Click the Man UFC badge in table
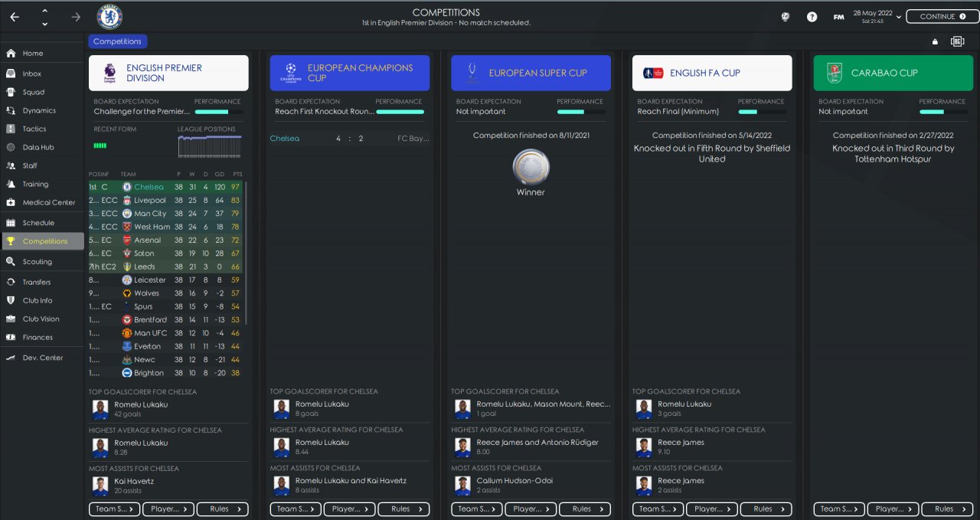This screenshot has width=980, height=520. [127, 333]
